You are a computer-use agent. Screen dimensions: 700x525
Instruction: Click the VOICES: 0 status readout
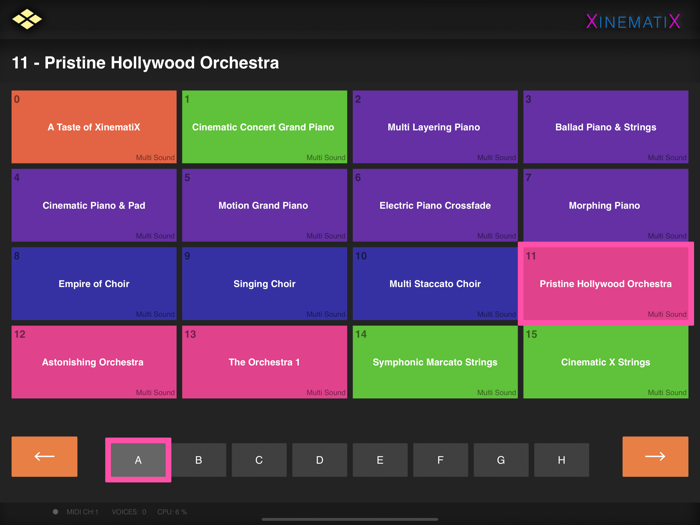(129, 512)
